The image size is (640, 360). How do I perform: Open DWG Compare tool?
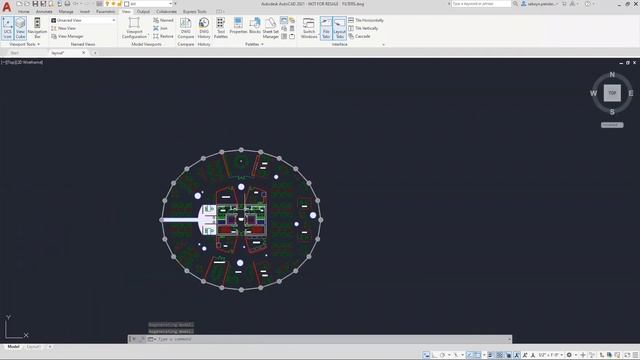186,28
